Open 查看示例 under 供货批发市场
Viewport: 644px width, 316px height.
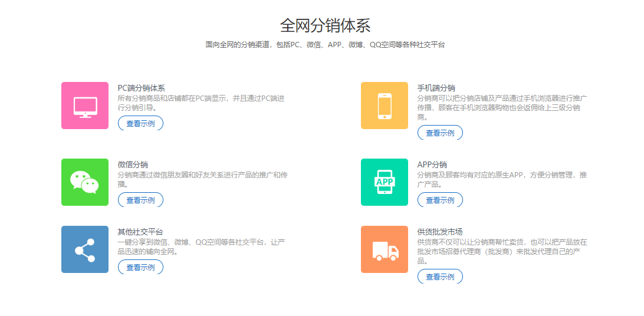click(440, 276)
